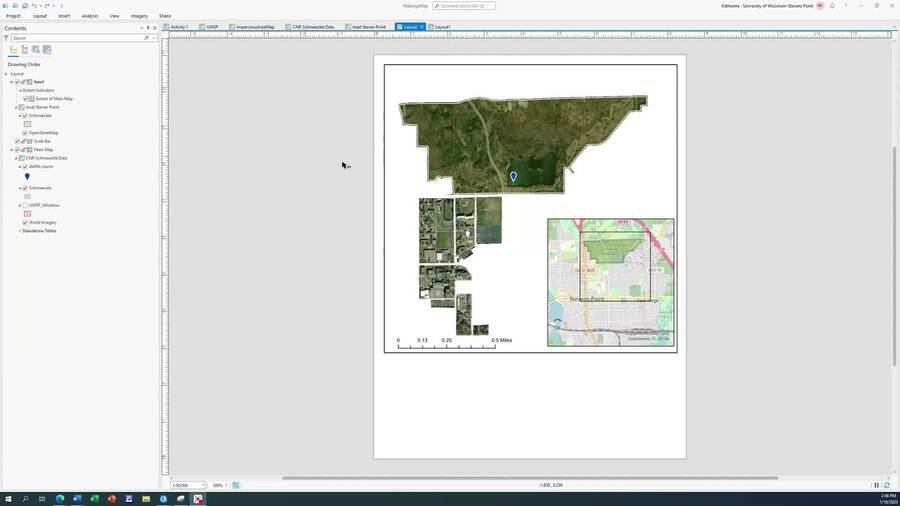The height and width of the screenshot is (506, 900).
Task: Toggle Main Map frame visibility
Action: (x=17, y=150)
